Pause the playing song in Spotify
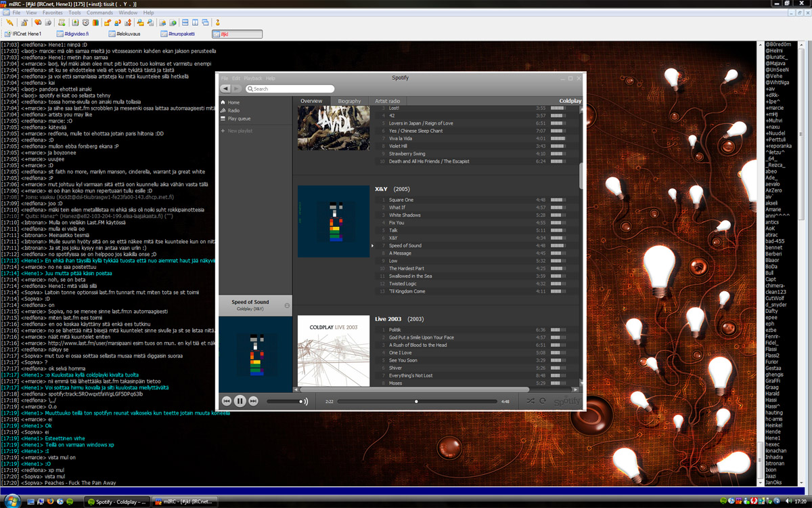This screenshot has width=812, height=508. point(240,401)
